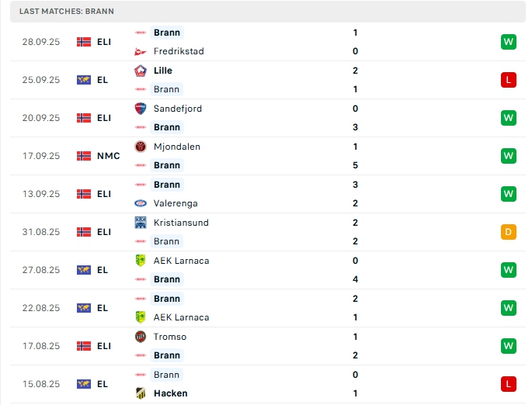Open the Fredrikstad team link
Viewport: 532px width, 405px height.
pyautogui.click(x=178, y=51)
